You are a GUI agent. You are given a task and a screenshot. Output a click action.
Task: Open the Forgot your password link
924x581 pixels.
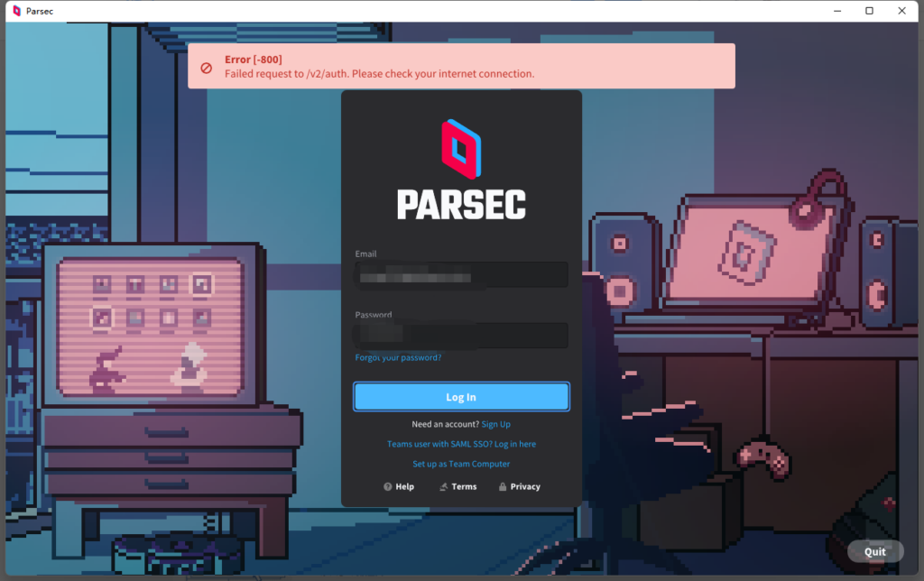398,357
